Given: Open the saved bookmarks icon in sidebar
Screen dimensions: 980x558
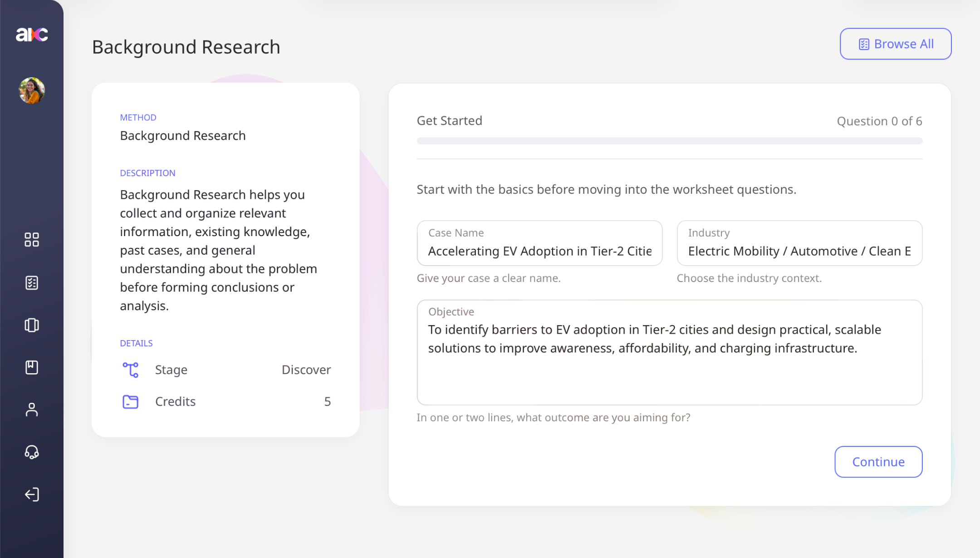Looking at the screenshot, I should click(32, 367).
